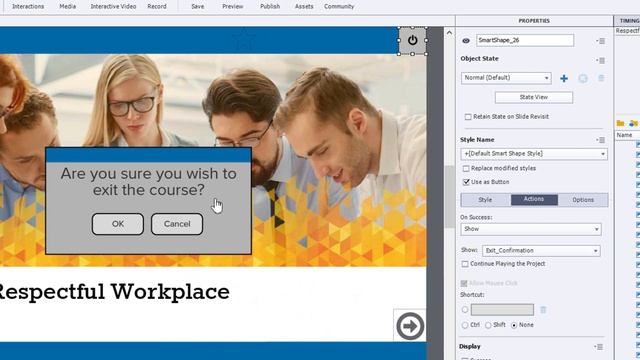Select the Shift shortcut radio button
The image size is (640, 360).
[488, 325]
